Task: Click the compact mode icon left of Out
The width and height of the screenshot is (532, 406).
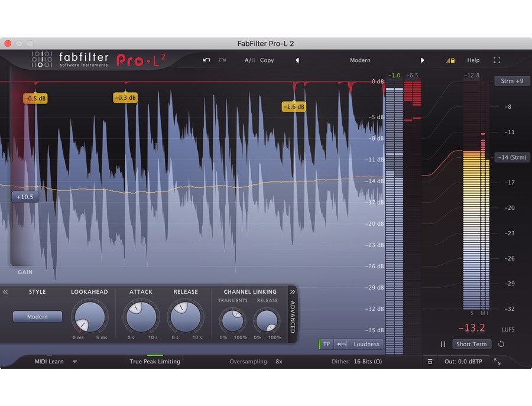Action: pyautogui.click(x=430, y=362)
